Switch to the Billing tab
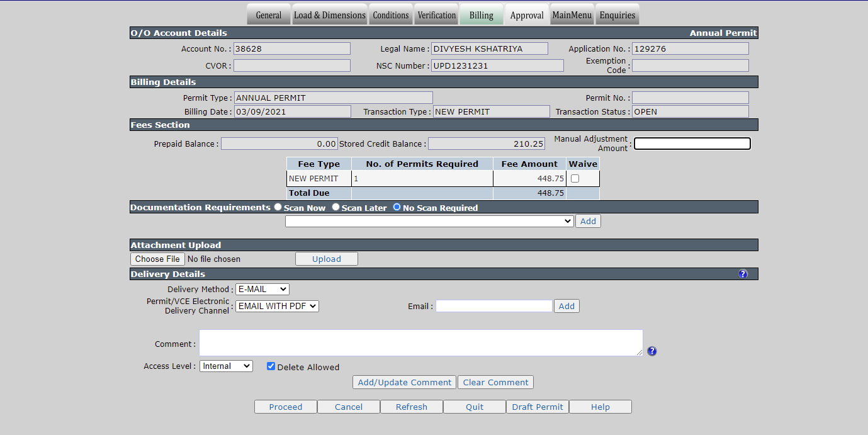Viewport: 868px width, 435px height. (482, 15)
